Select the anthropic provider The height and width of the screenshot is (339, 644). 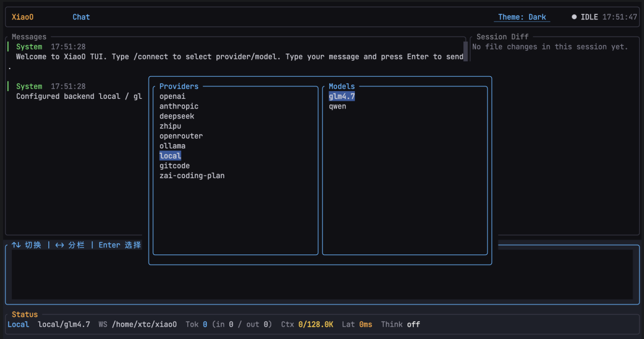[179, 106]
